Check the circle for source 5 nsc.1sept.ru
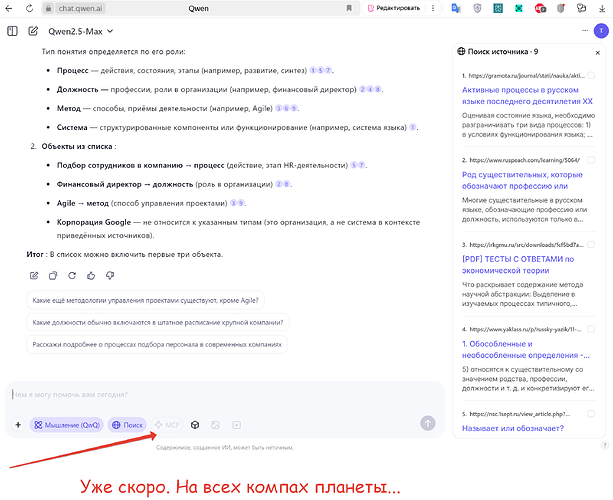Image resolution: width=613 pixels, height=500 pixels. (x=591, y=414)
